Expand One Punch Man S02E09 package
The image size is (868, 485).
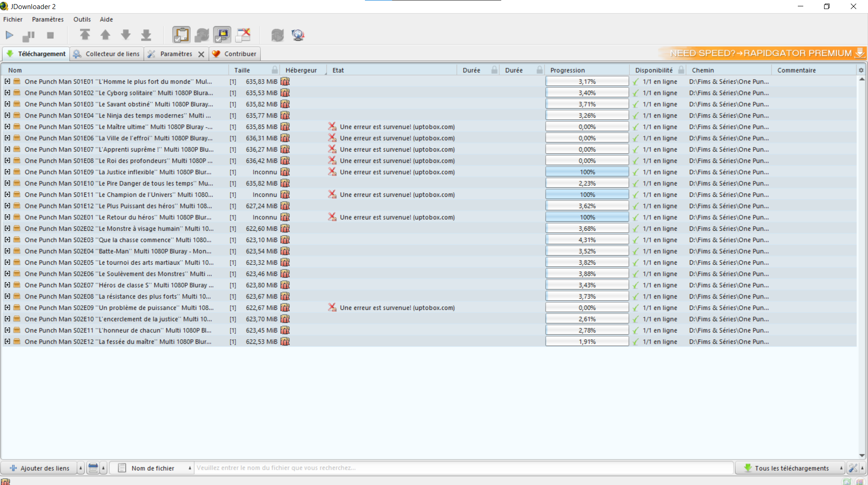click(7, 308)
